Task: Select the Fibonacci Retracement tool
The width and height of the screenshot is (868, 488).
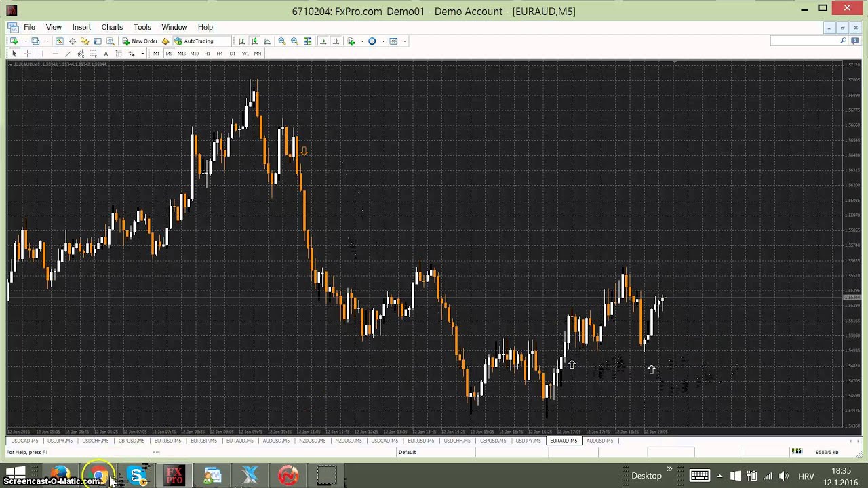Action: click(94, 54)
